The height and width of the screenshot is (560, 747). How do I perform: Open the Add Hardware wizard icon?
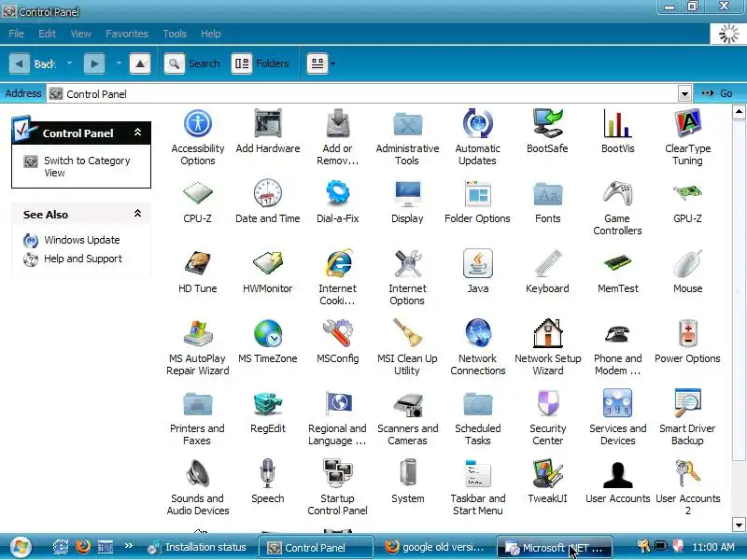click(x=268, y=123)
